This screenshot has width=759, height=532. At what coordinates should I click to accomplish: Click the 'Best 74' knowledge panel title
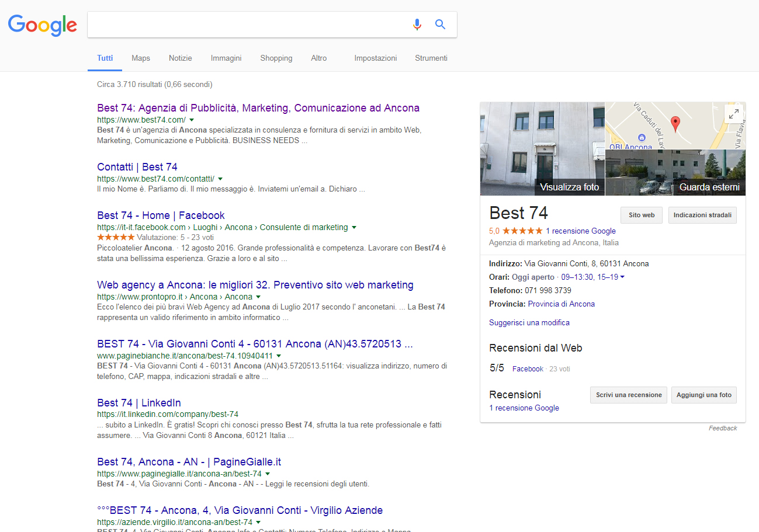(519, 212)
